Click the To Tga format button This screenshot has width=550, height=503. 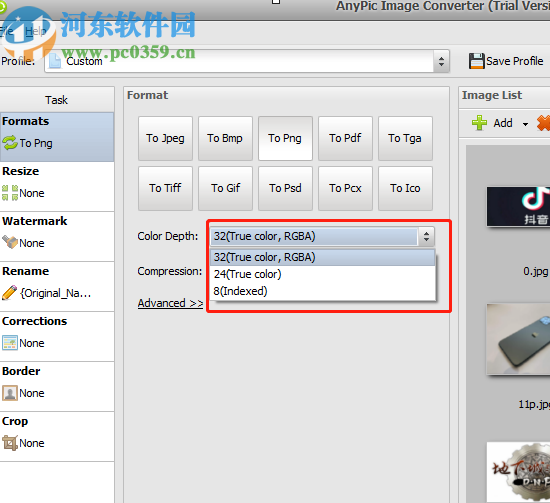(405, 138)
